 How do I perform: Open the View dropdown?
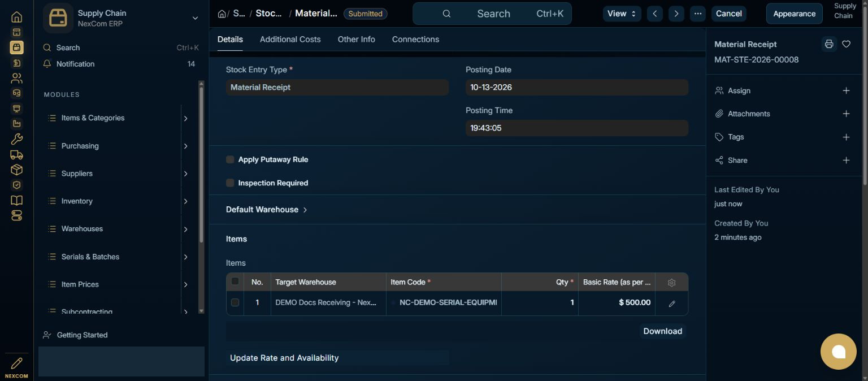[x=622, y=14]
